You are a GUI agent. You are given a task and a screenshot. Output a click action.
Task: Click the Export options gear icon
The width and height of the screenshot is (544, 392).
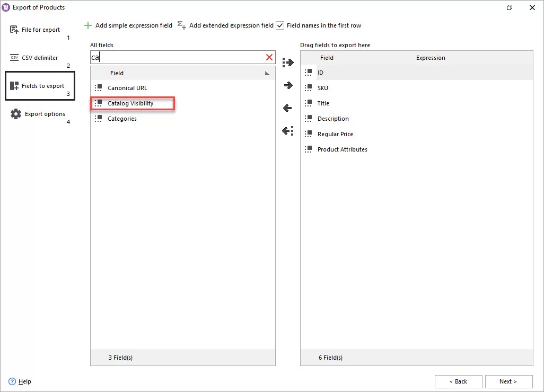point(16,113)
